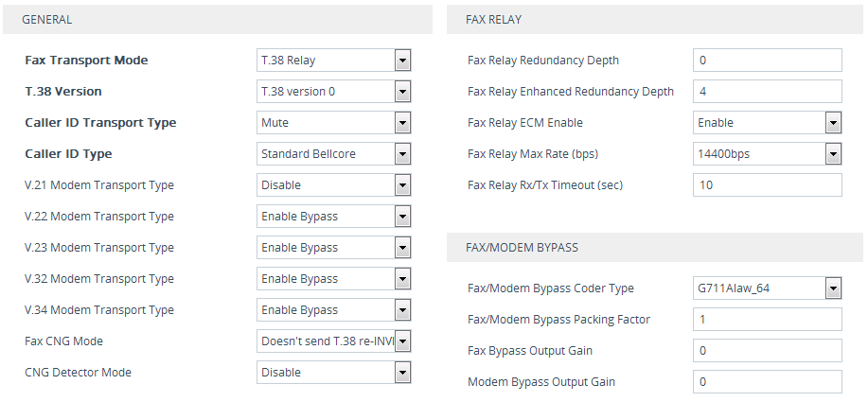This screenshot has height=402, width=868.
Task: Expand Fax Relay Max Rate dropdown
Action: (x=767, y=154)
